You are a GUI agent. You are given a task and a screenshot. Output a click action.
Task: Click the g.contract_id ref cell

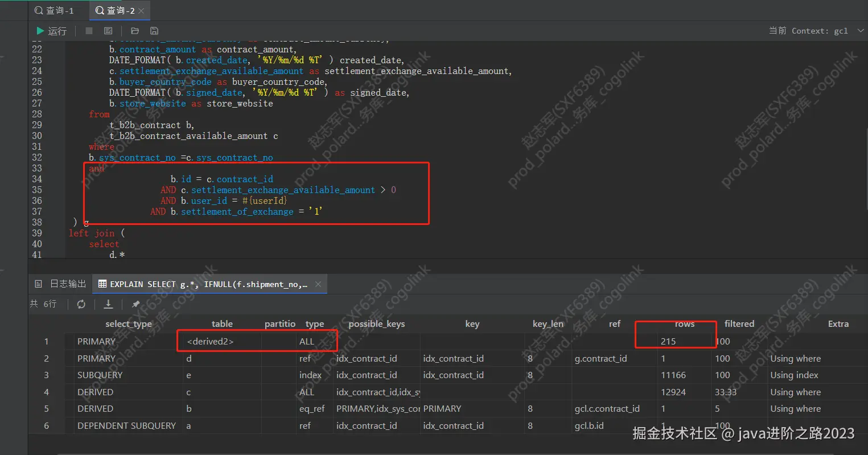tap(615, 359)
